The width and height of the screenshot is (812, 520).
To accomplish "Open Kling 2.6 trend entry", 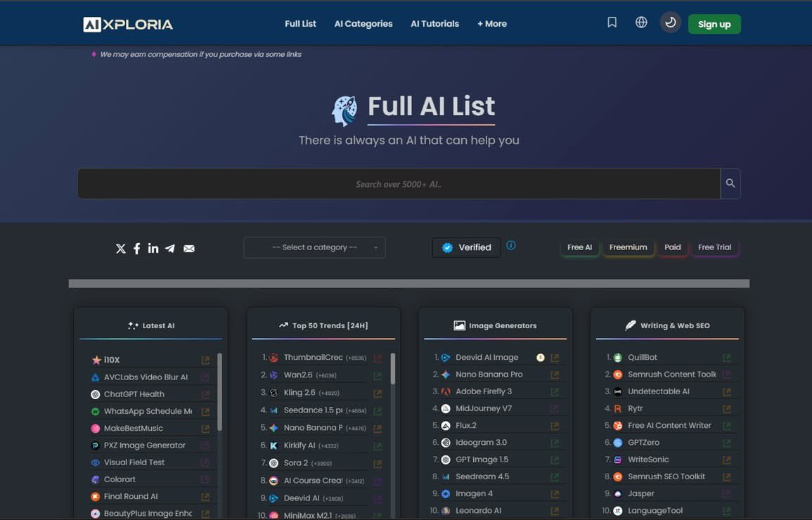I will (299, 392).
